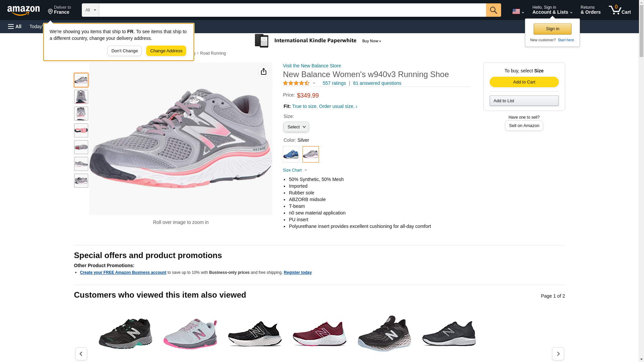This screenshot has height=362, width=644.
Task: Go to next carousel page arrow
Action: tap(558, 354)
